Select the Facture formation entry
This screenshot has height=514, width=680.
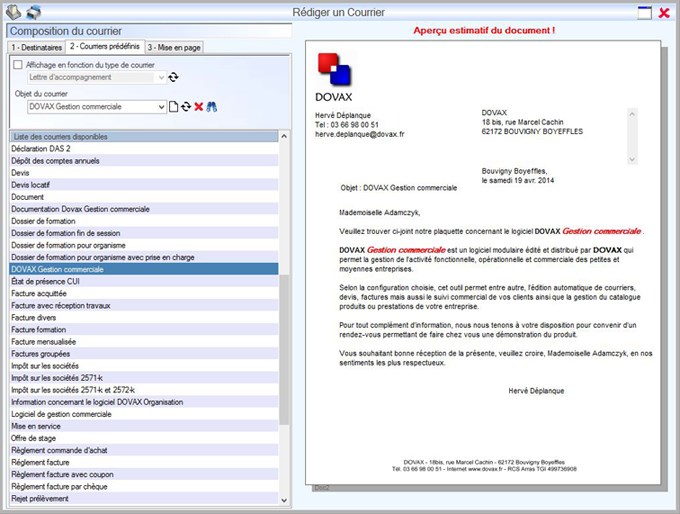(144, 330)
